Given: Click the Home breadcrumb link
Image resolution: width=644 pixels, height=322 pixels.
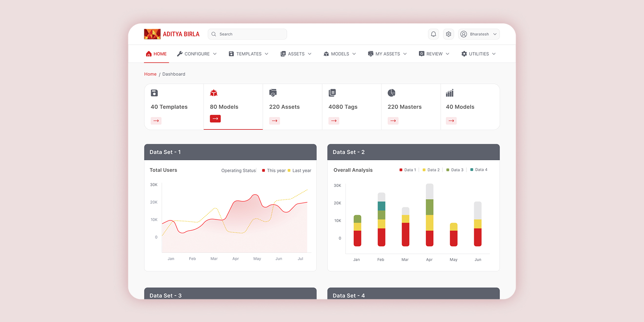Looking at the screenshot, I should 150,74.
